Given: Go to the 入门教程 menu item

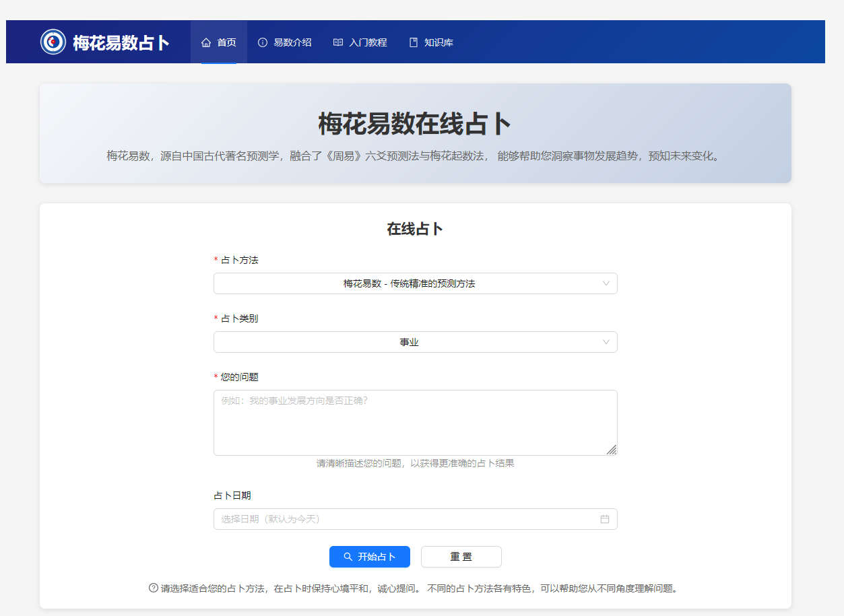Looking at the screenshot, I should [360, 42].
